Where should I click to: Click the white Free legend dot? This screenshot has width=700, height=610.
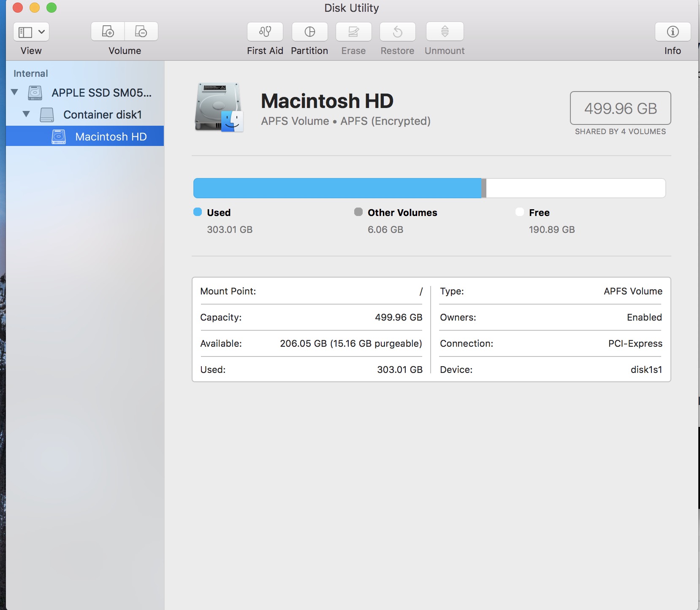coord(520,212)
